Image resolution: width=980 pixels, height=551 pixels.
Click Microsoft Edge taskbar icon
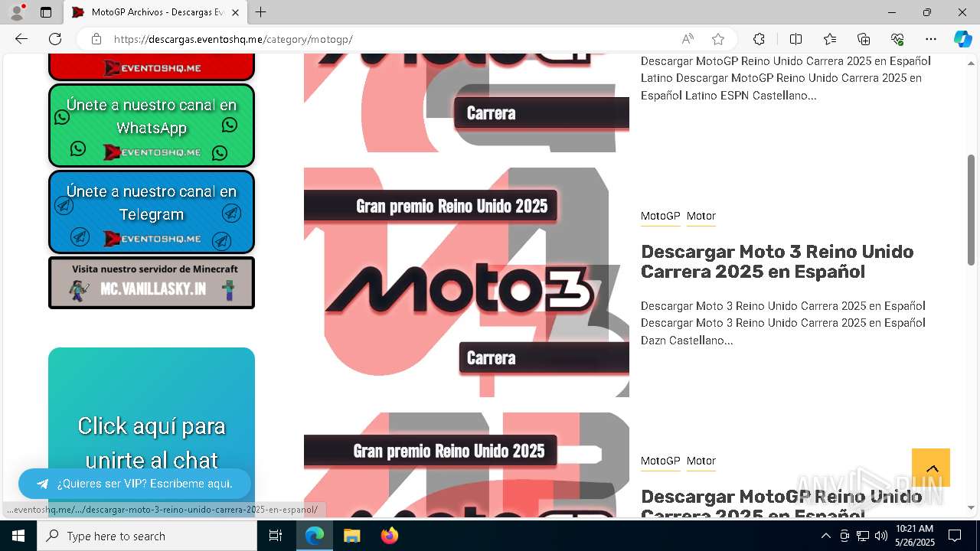coord(315,536)
